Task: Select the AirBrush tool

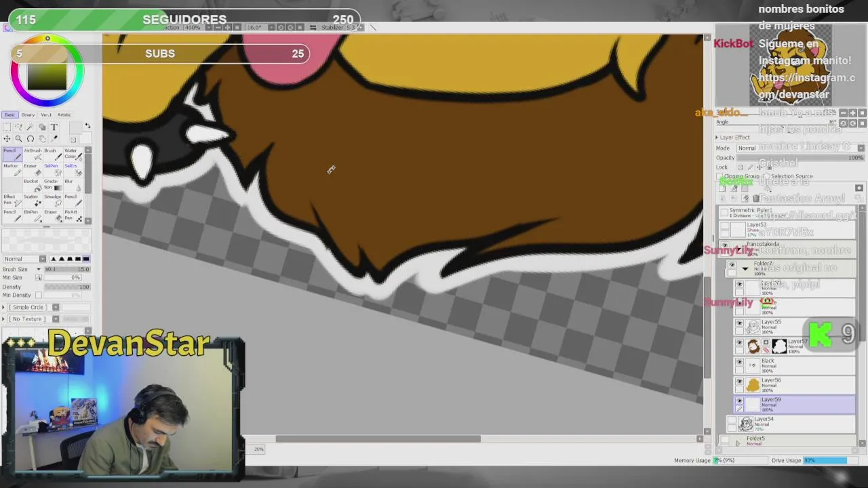Action: tap(32, 154)
